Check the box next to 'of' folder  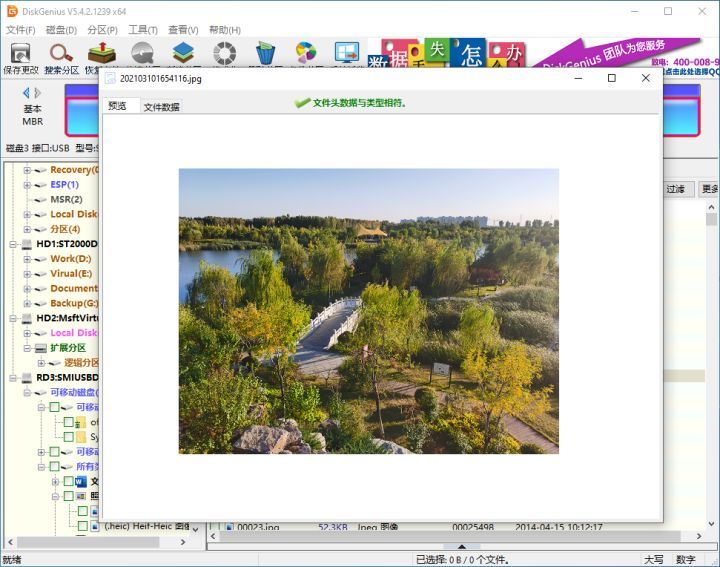(69, 422)
